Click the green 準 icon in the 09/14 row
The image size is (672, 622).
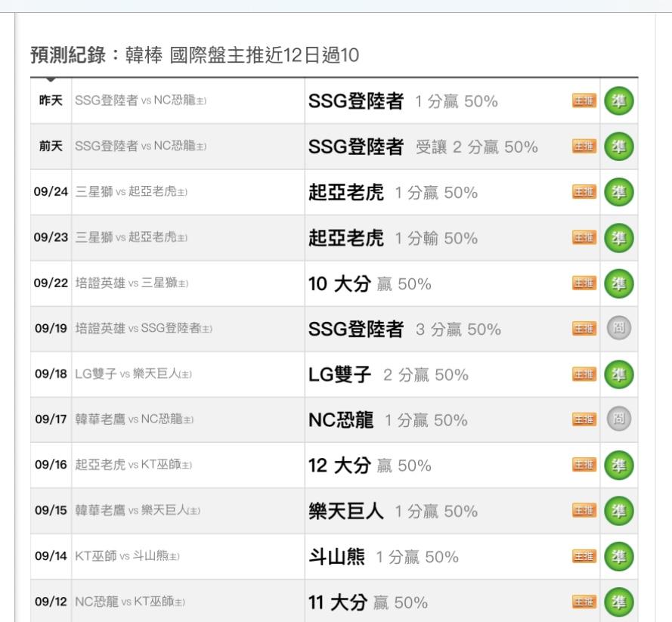tap(619, 556)
